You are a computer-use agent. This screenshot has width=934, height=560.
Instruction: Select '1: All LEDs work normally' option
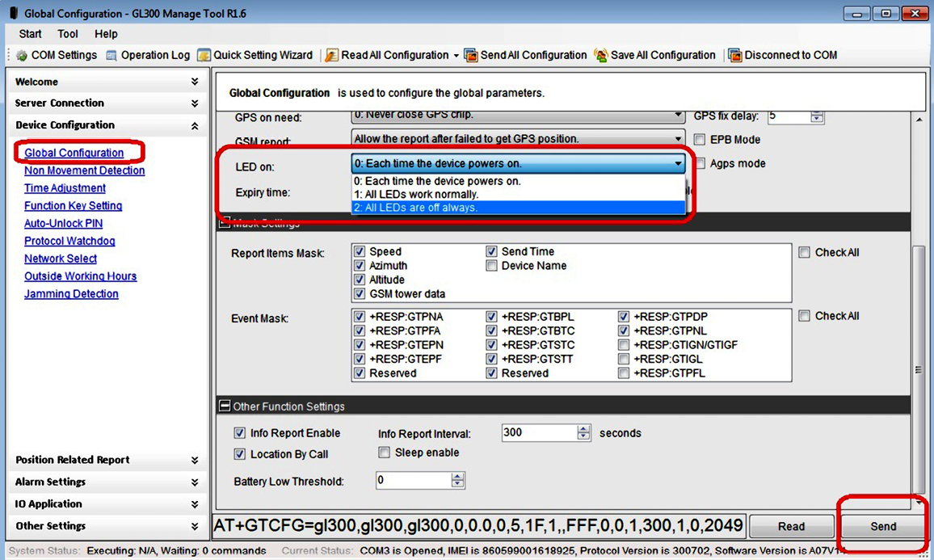pyautogui.click(x=518, y=194)
